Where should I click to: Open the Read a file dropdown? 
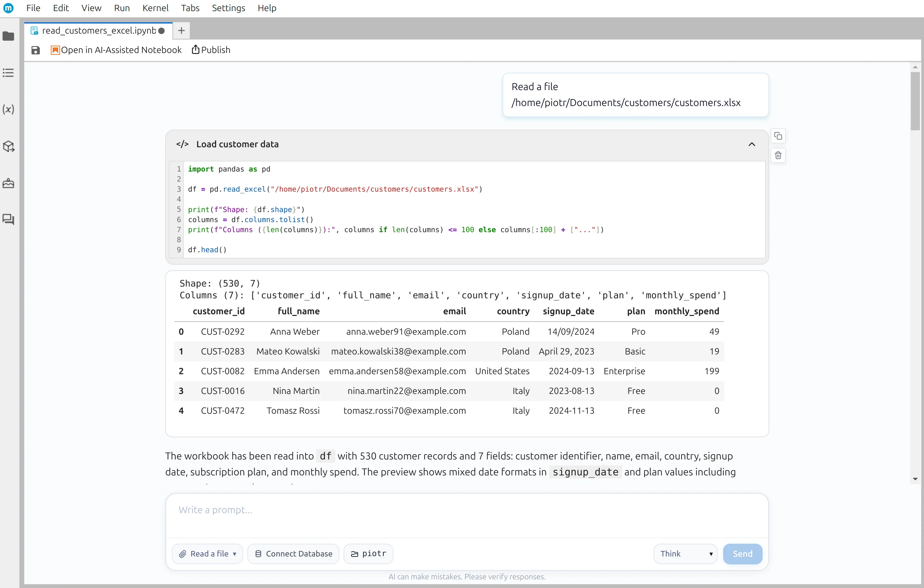[x=207, y=554]
